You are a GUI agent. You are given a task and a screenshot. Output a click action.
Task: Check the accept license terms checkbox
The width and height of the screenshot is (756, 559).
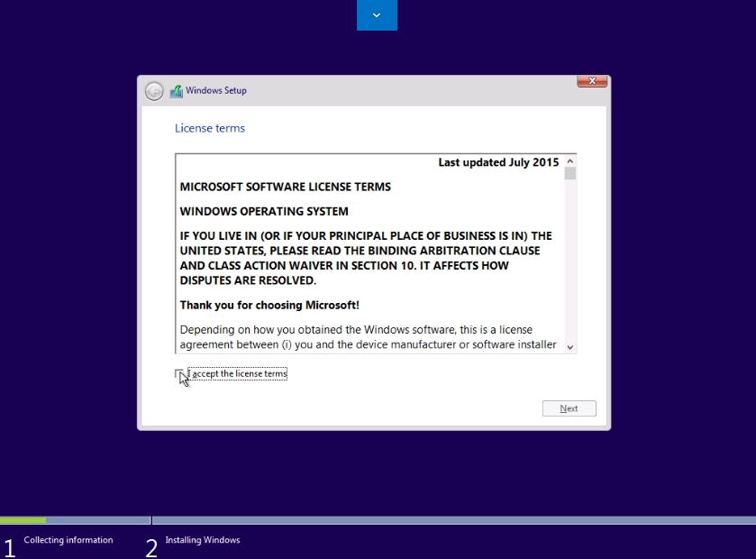[x=180, y=373]
